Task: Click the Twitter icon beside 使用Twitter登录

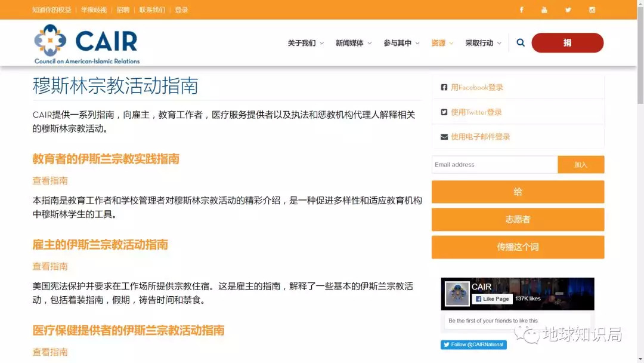Action: pos(444,112)
